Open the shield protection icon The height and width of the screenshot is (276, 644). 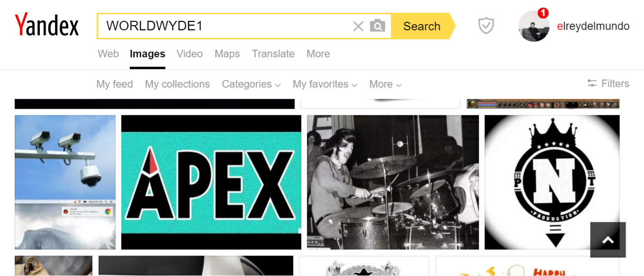486,26
